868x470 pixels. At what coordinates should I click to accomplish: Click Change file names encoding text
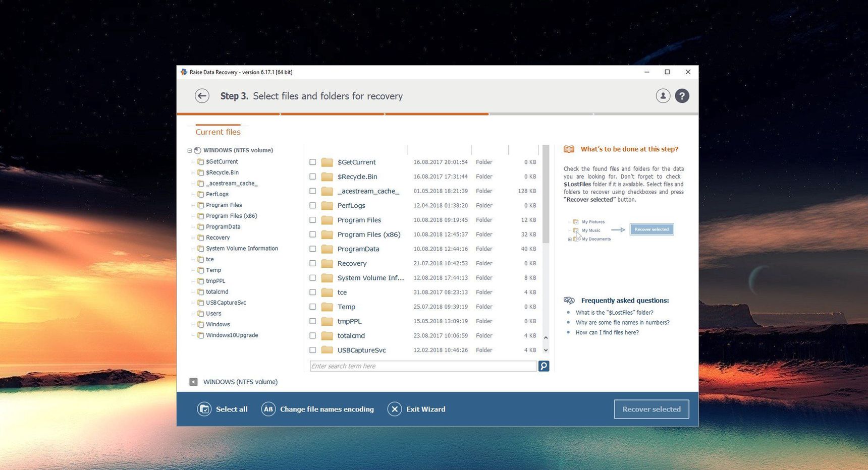(x=327, y=409)
